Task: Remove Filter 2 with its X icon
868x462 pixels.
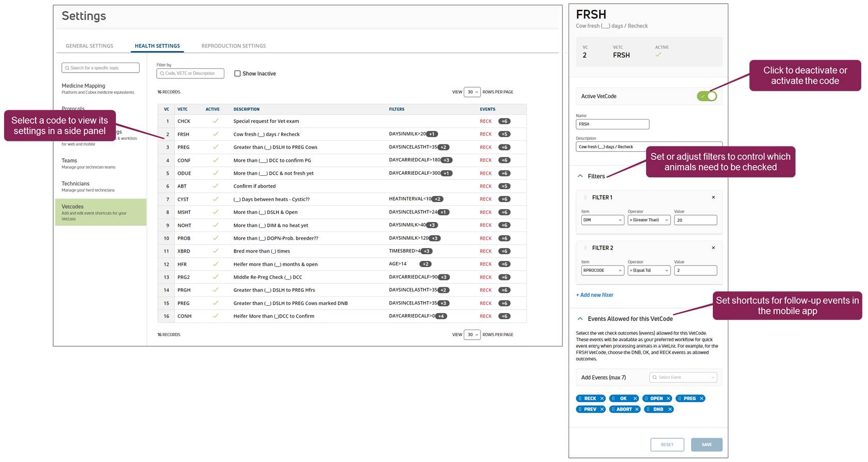Action: 713,248
